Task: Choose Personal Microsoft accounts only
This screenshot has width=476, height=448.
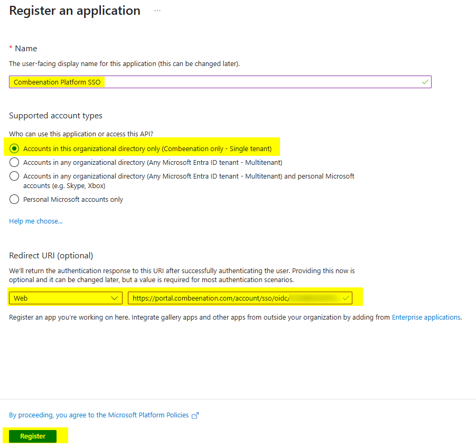Action: coord(15,200)
